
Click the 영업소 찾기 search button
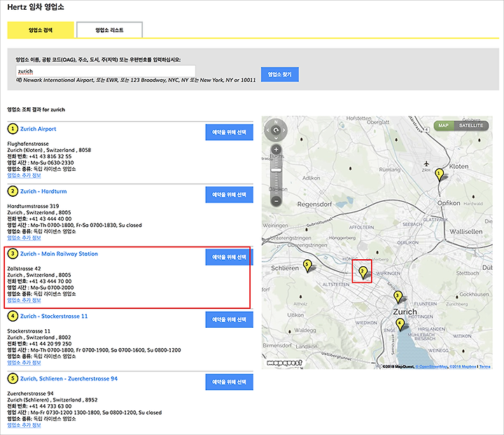(x=279, y=74)
